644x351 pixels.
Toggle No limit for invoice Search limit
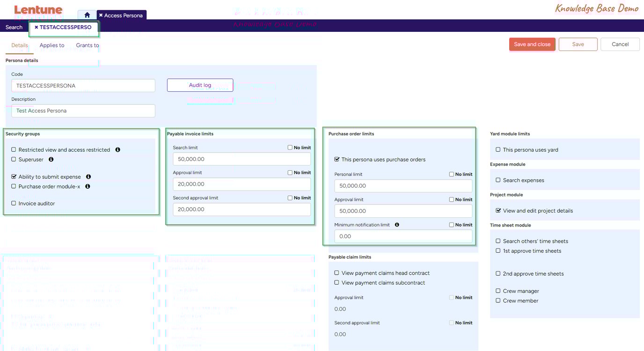[x=290, y=148]
